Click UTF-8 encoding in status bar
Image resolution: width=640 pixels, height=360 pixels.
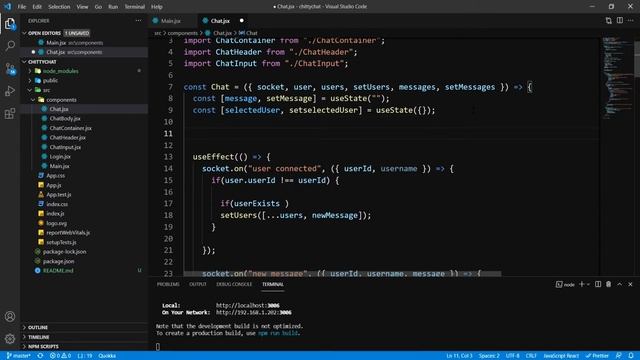pyautogui.click(x=512, y=356)
